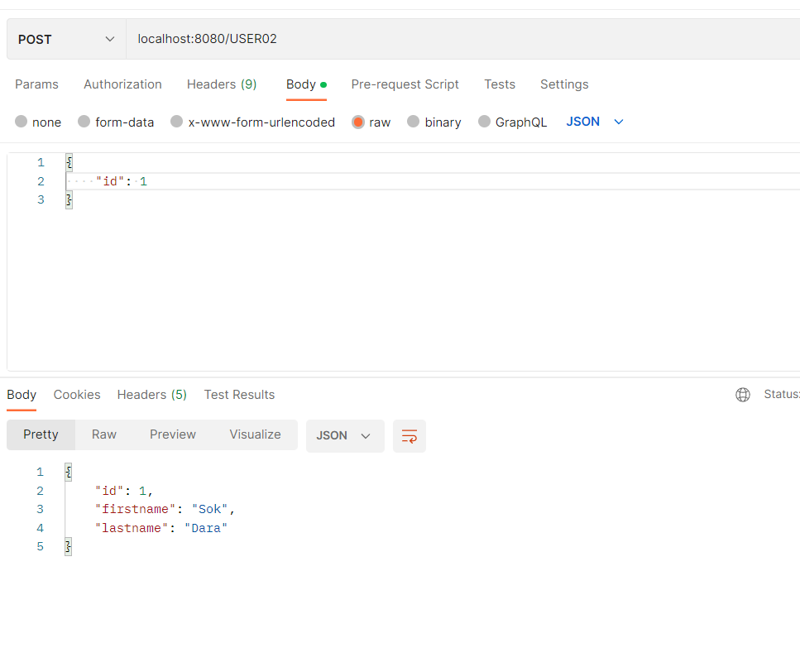Open the POST method dropdown
The image size is (800, 672).
coord(66,39)
